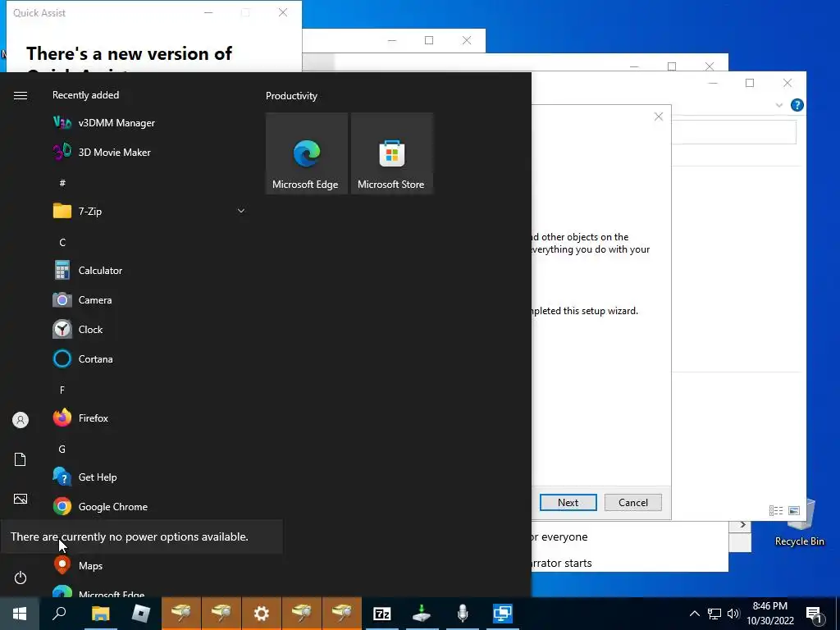The image size is (840, 630).
Task: Jump to letter index via the # header
Action: (x=62, y=183)
